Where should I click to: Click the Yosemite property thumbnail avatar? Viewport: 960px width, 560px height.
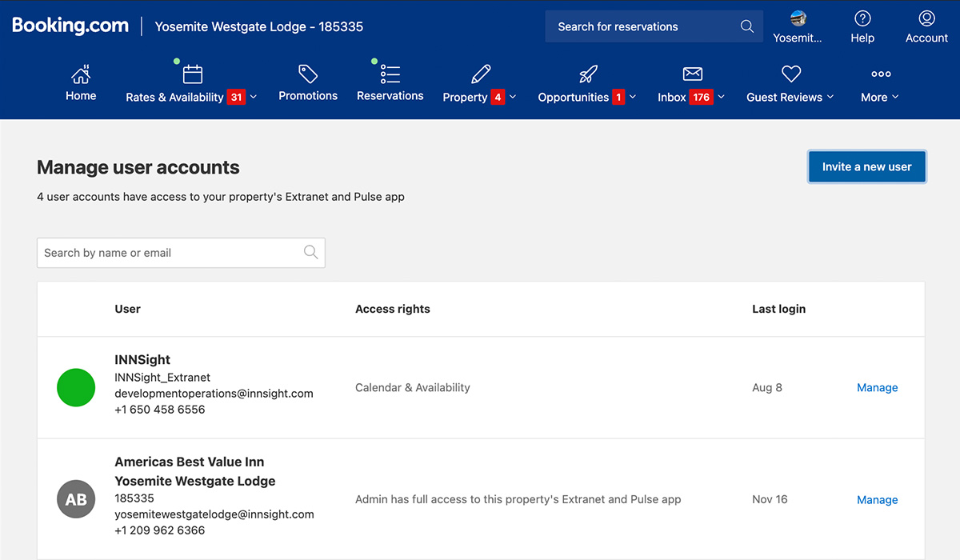(x=798, y=18)
